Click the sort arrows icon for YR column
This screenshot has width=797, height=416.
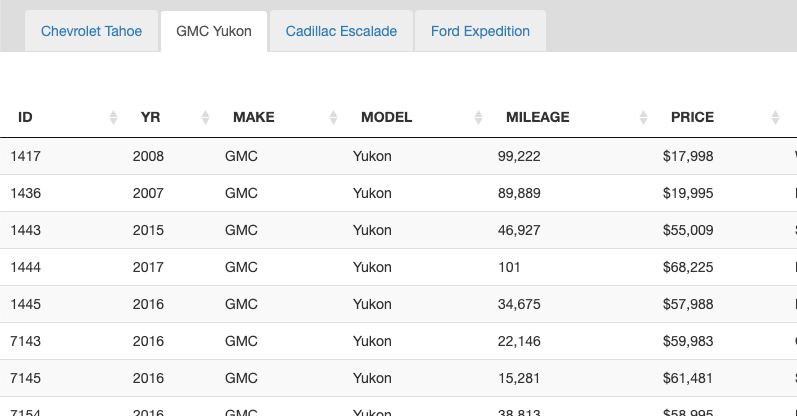pyautogui.click(x=205, y=118)
